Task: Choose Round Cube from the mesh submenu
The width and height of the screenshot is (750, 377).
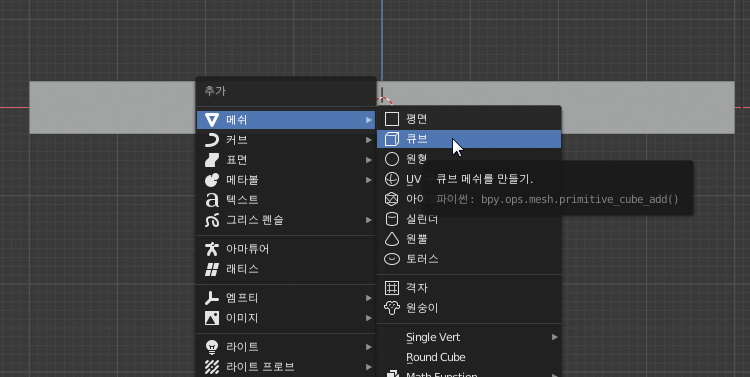Action: coord(469,357)
